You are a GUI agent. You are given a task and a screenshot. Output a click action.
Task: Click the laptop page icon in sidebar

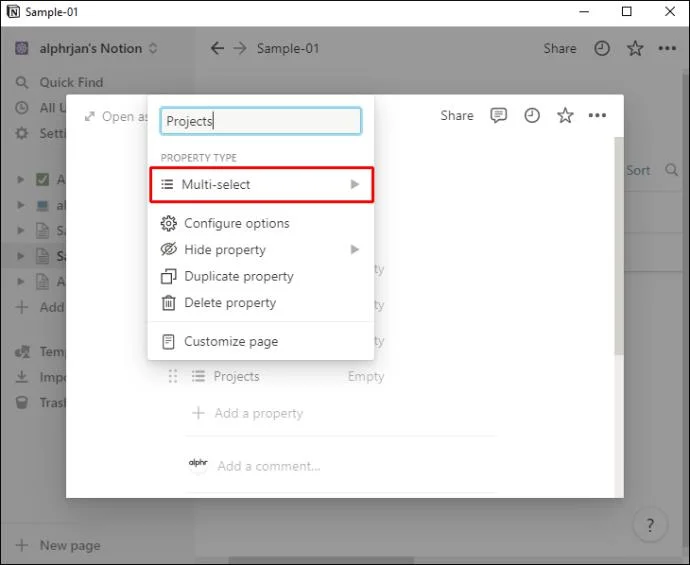click(42, 205)
